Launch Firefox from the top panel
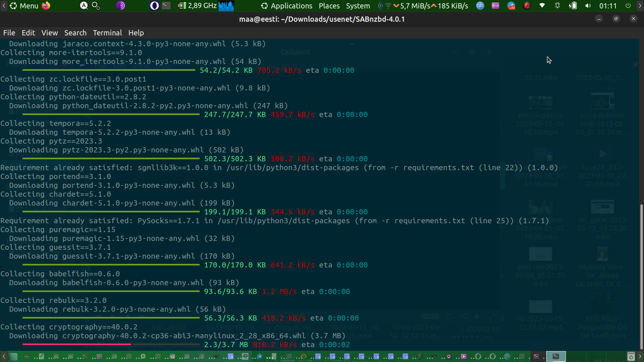Viewport: 644px width, 362px height. (46, 6)
